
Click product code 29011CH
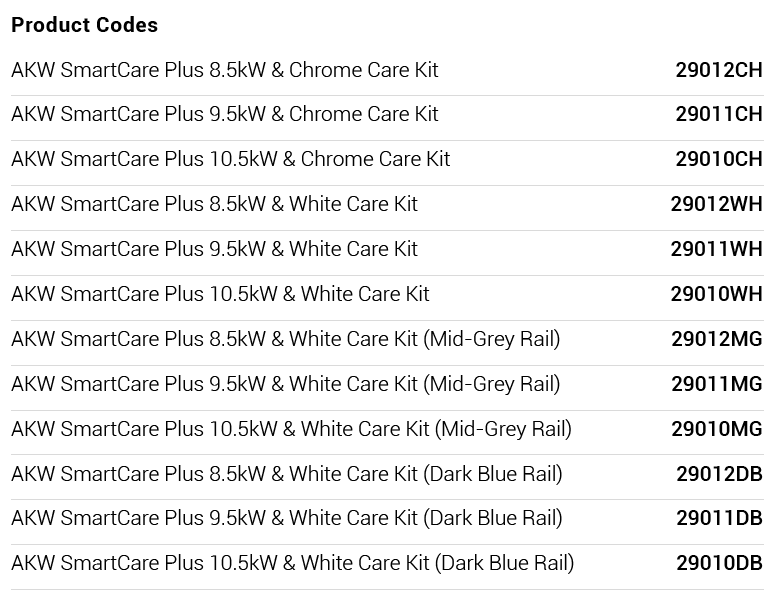point(718,114)
